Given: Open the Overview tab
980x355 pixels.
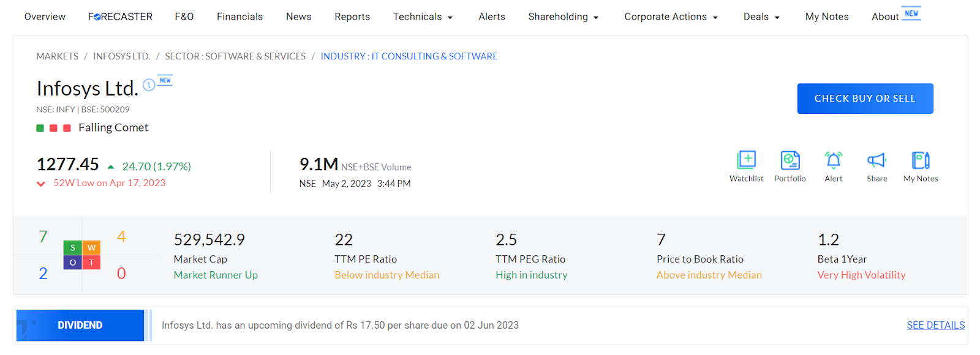Looking at the screenshot, I should 45,17.
